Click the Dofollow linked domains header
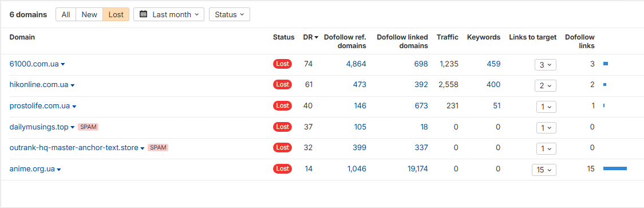 402,41
